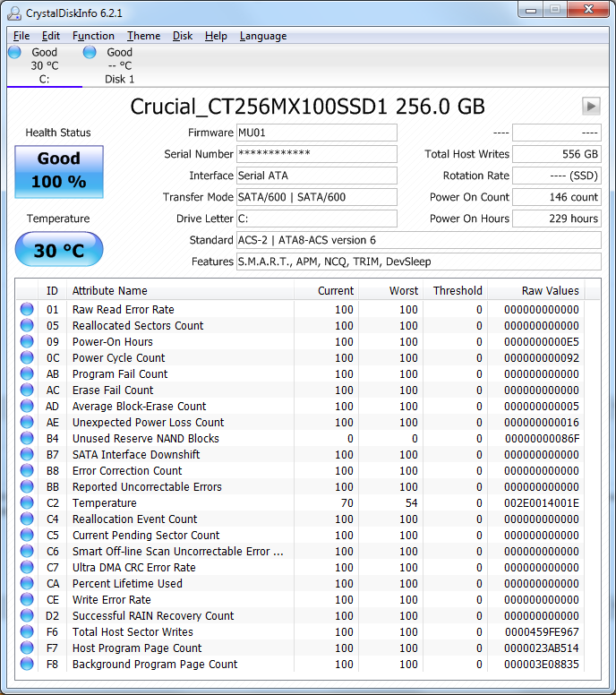Open the File menu
The height and width of the screenshot is (695, 616).
click(x=21, y=36)
